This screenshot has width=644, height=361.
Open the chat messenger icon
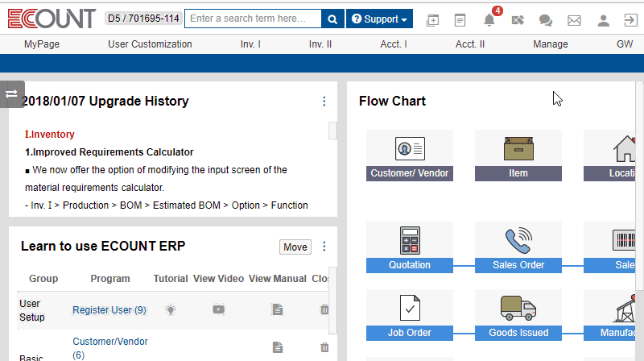[x=546, y=19]
